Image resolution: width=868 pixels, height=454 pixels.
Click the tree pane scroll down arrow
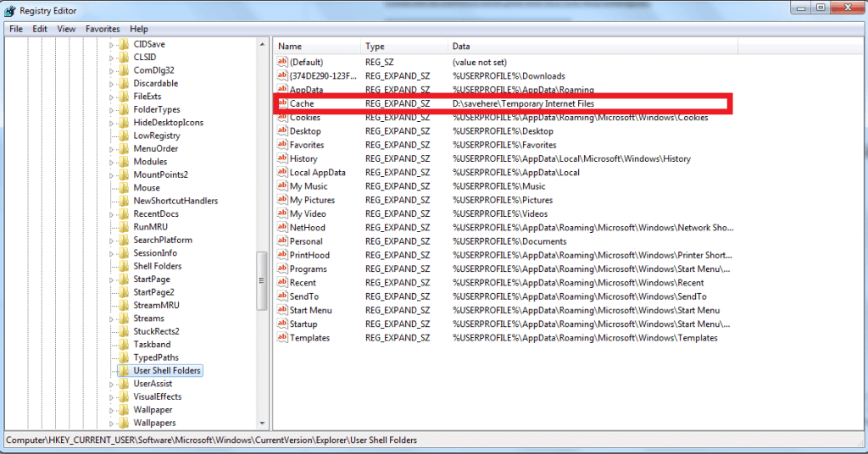coord(263,424)
